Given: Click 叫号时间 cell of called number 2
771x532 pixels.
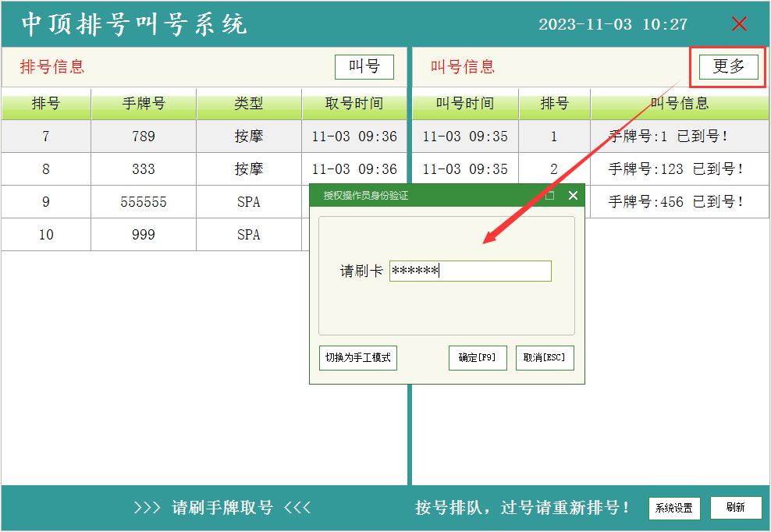Looking at the screenshot, I should (465, 169).
